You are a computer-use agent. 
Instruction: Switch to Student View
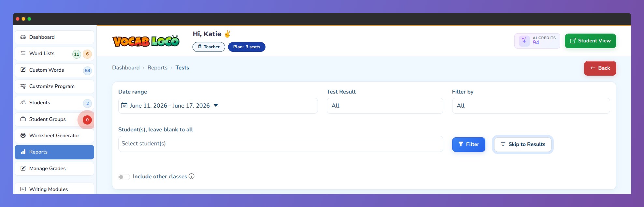[x=590, y=41]
